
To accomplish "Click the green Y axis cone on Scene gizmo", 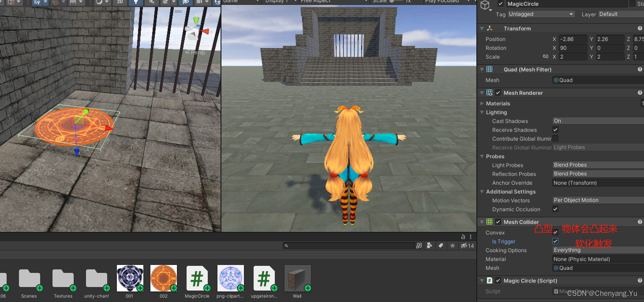I will click(196, 21).
